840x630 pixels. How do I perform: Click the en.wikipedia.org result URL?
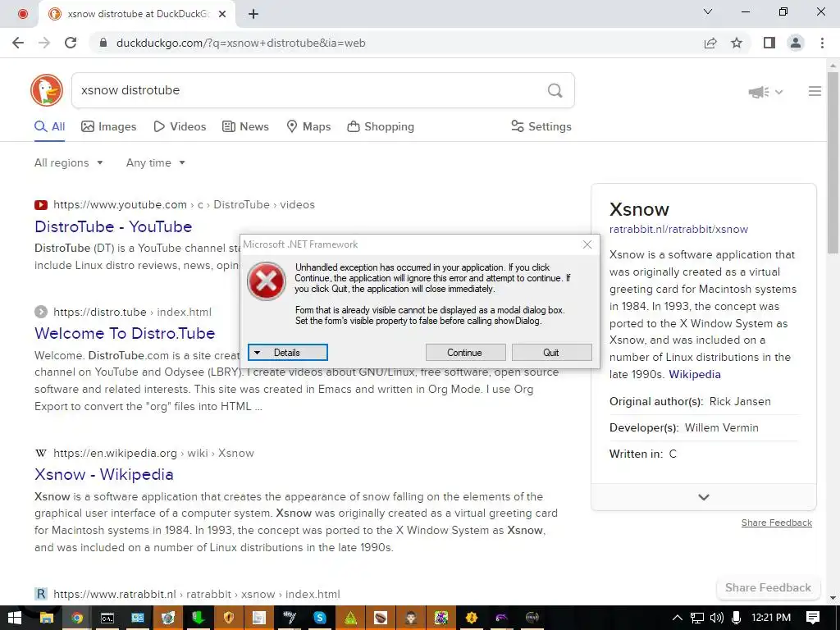153,453
